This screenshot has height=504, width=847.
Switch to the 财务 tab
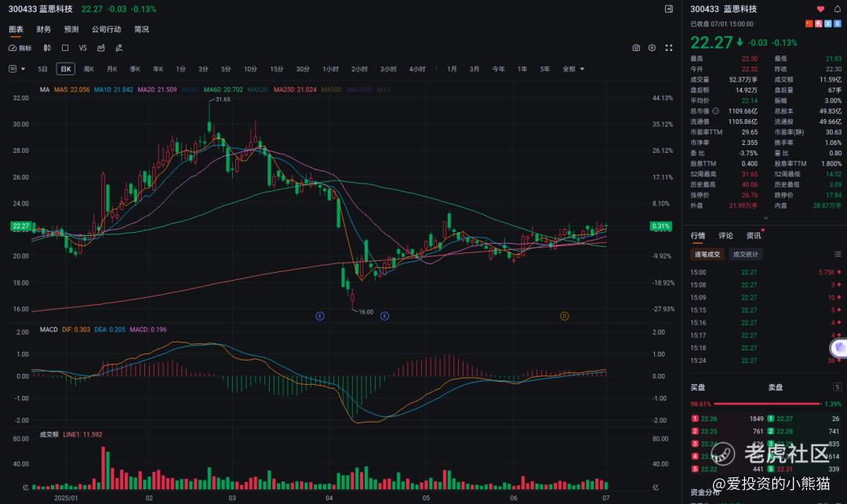pyautogui.click(x=44, y=29)
